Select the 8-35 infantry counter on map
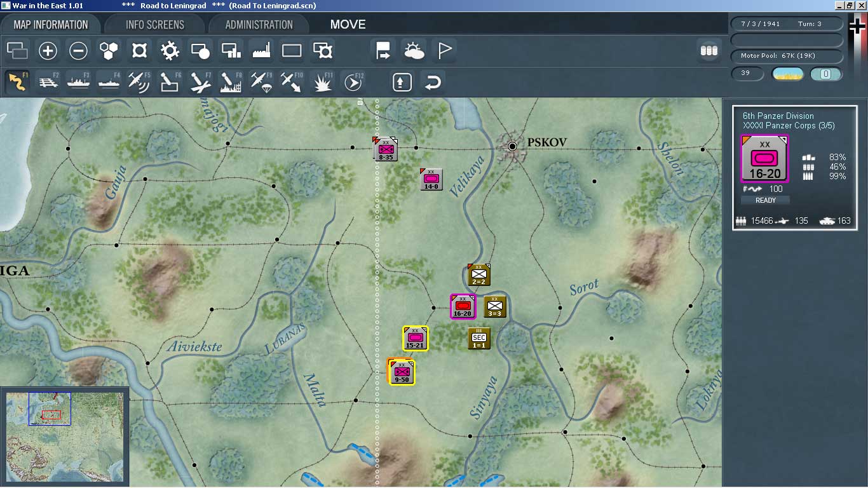 point(386,149)
